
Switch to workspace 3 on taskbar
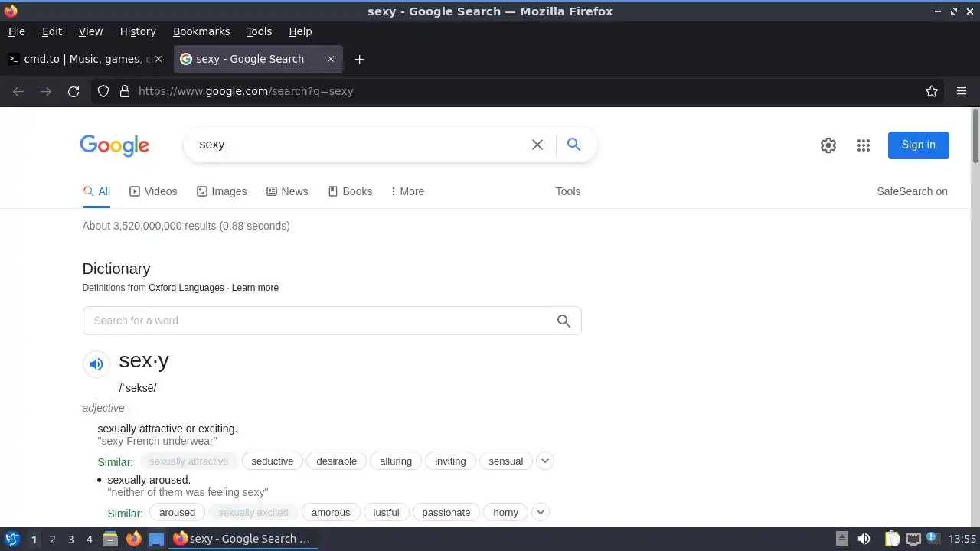pos(70,539)
